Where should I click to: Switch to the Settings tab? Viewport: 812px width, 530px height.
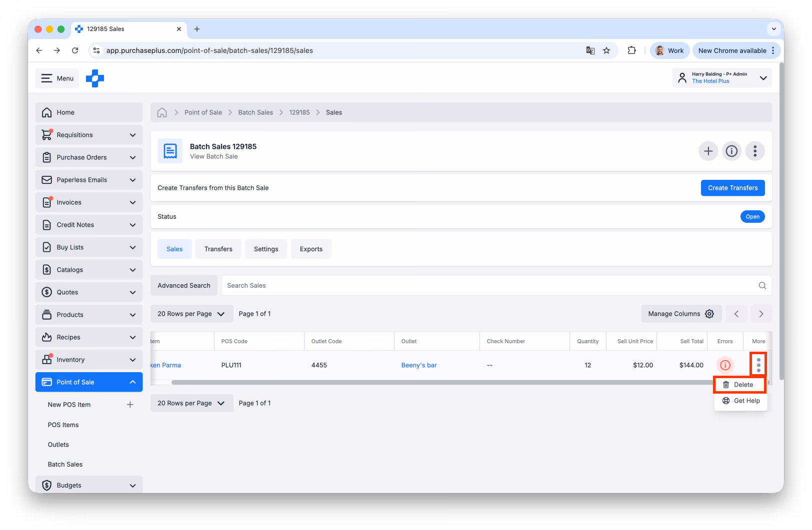click(x=266, y=249)
